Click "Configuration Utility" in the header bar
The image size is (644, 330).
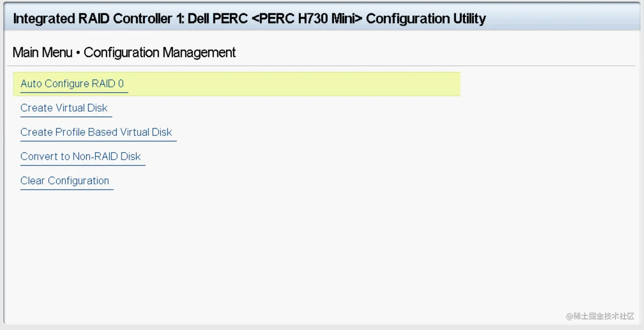pos(426,19)
